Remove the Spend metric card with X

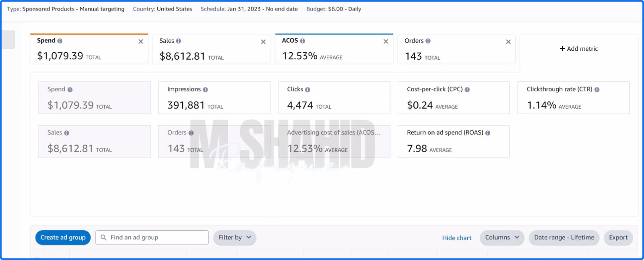coord(141,41)
